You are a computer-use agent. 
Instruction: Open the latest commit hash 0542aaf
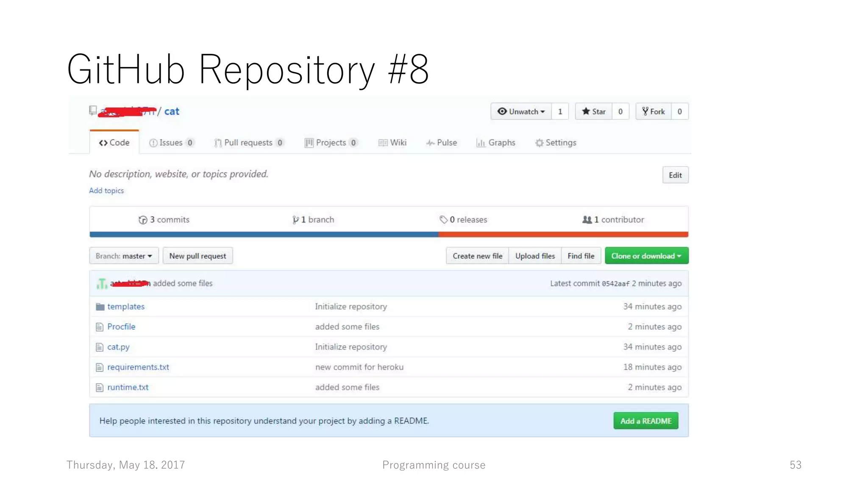[615, 284]
